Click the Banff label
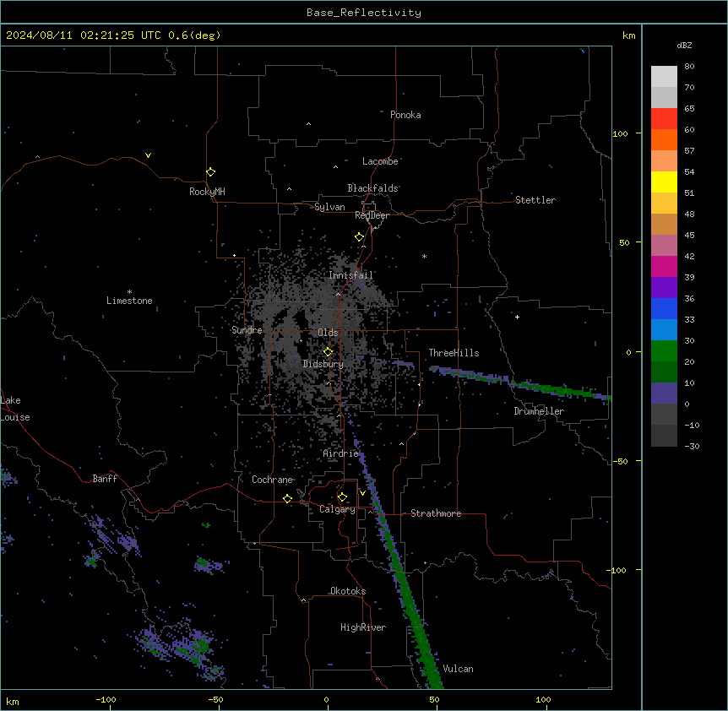This screenshot has height=711, width=728. tap(105, 479)
